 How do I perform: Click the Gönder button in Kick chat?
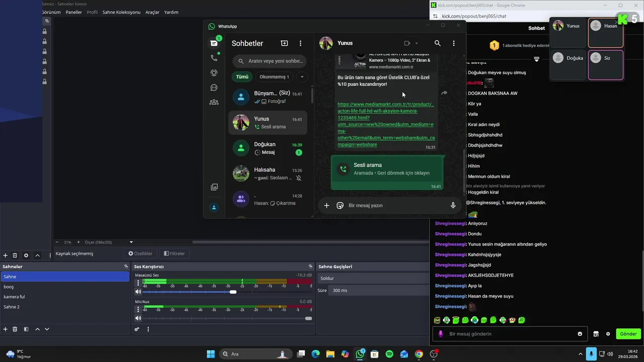[628, 334]
